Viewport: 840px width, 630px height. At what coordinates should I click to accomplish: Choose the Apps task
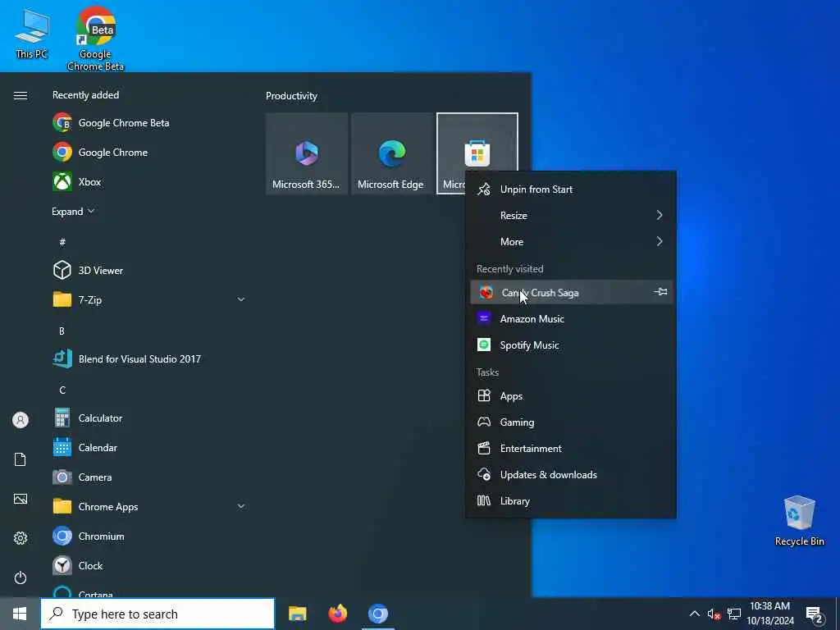tap(571, 396)
